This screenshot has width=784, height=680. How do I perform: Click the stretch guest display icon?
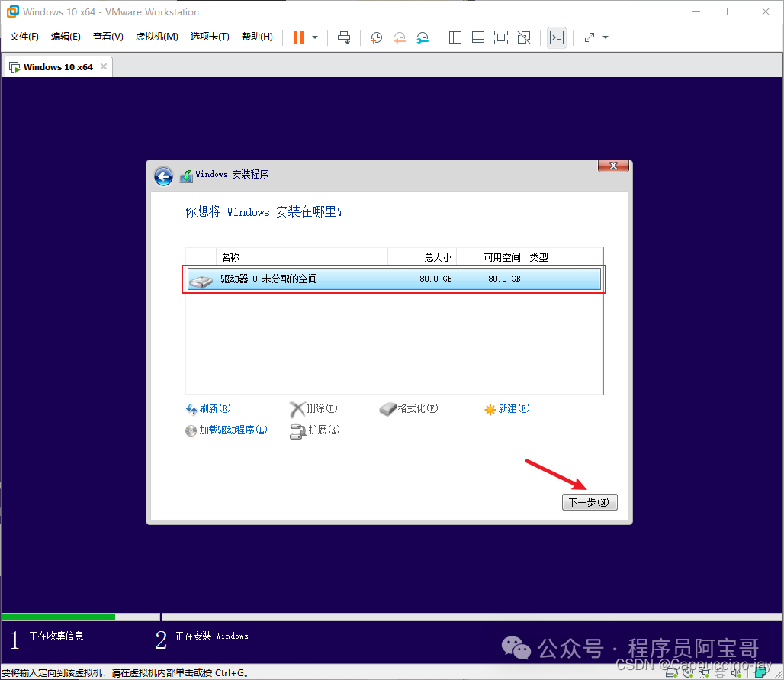coord(590,37)
